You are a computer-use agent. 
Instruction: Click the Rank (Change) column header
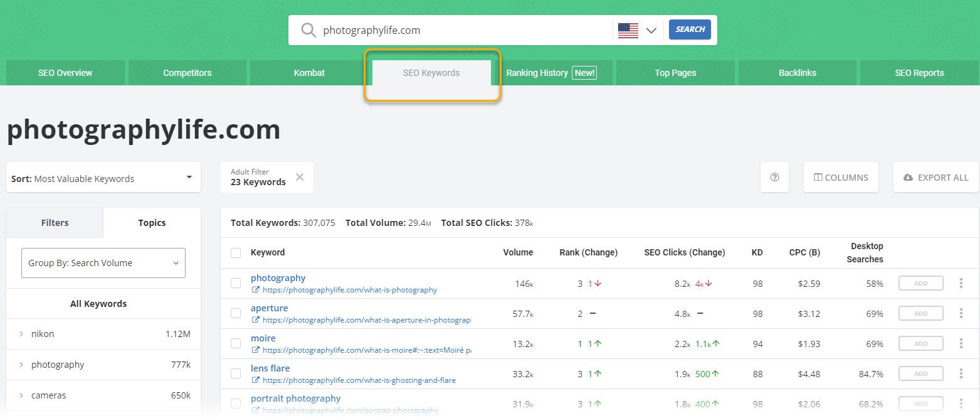(589, 252)
